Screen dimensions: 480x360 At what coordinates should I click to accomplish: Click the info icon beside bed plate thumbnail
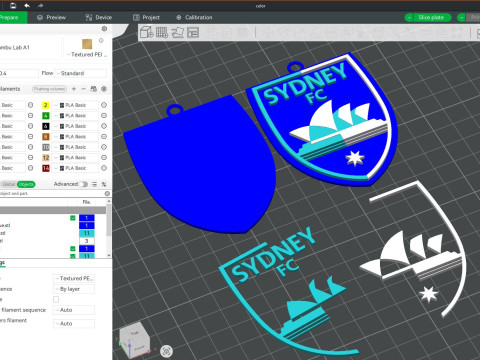pos(101,40)
